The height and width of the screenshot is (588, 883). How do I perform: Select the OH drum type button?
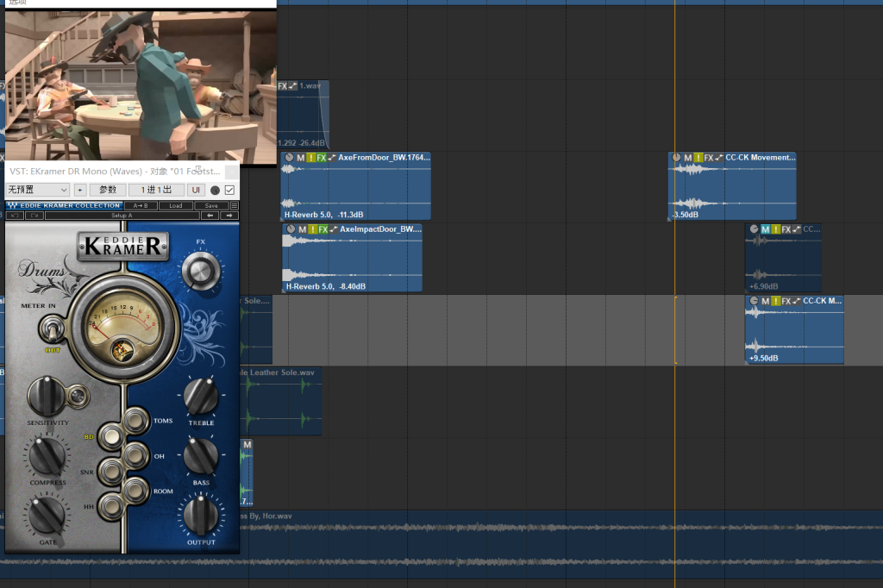[135, 455]
